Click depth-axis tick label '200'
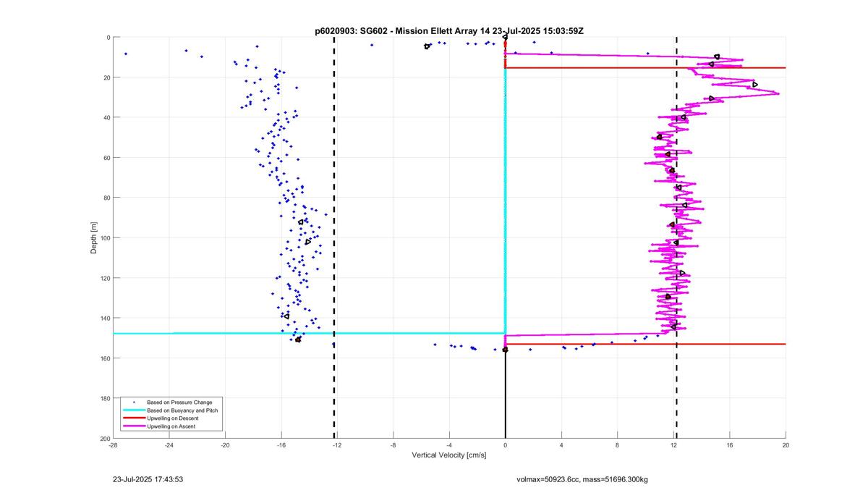Screen dimensions: 868x493 [x=105, y=439]
